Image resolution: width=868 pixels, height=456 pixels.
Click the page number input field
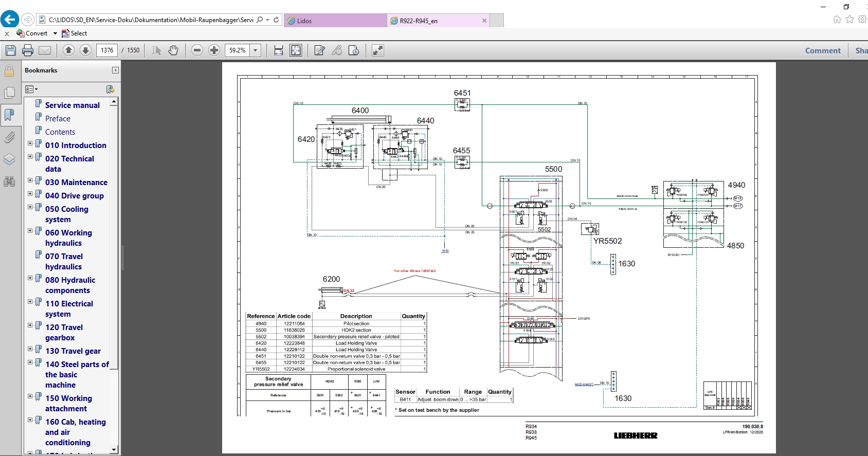107,50
